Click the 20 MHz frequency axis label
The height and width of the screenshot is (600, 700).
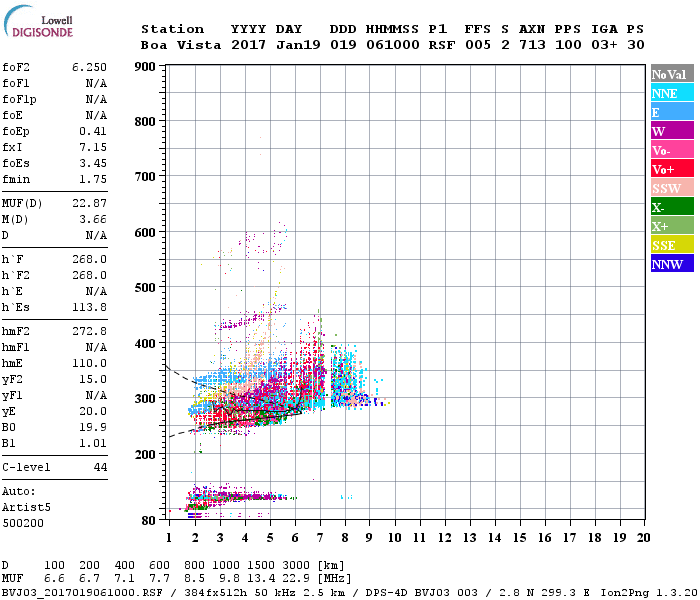pyautogui.click(x=643, y=538)
